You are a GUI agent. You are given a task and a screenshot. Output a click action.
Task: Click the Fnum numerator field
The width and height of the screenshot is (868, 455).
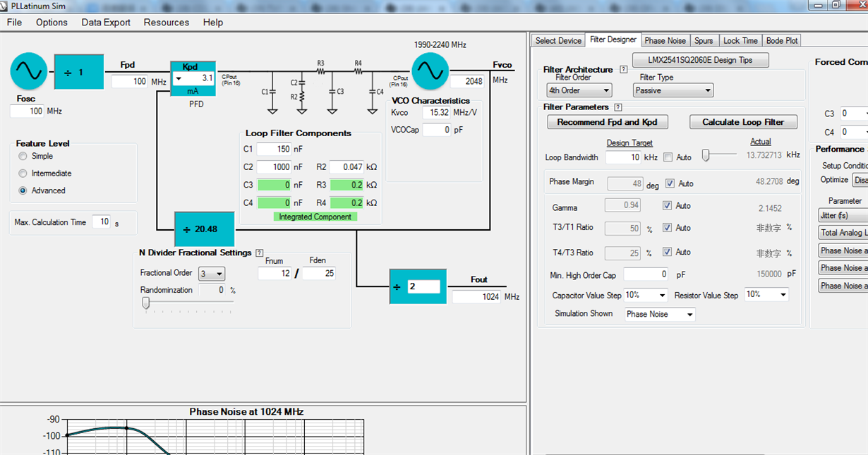275,274
